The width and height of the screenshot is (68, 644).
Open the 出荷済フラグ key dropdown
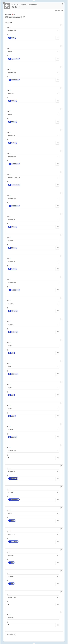[x=33, y=597]
